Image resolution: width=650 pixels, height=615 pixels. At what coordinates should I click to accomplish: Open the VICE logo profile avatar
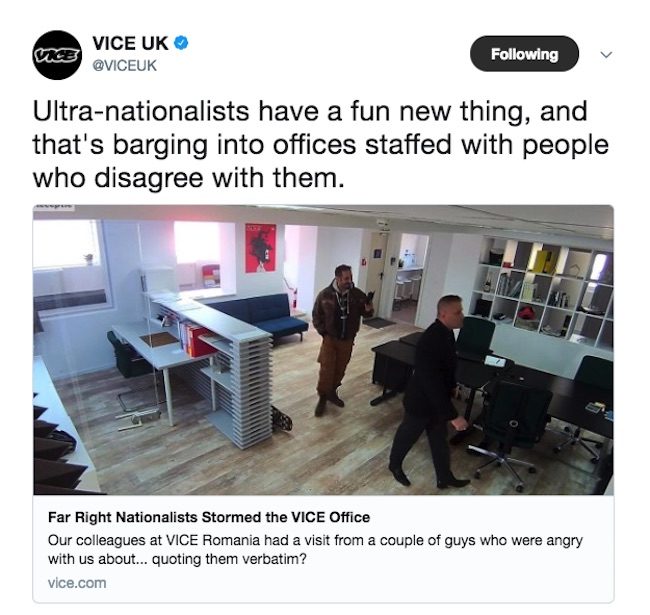[x=57, y=55]
